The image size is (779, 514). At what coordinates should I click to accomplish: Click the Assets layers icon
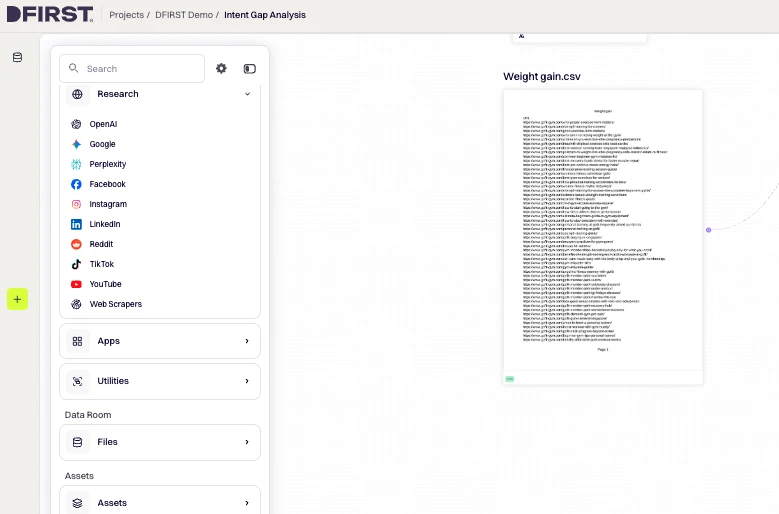(x=78, y=503)
